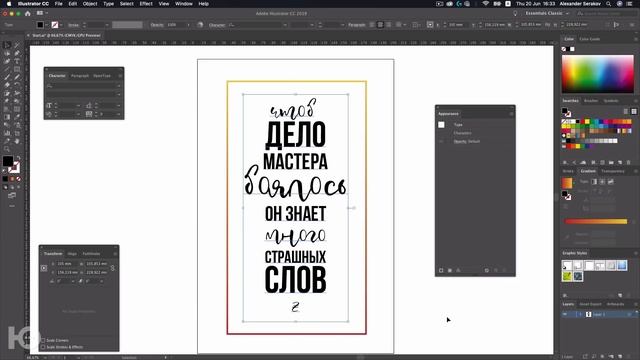Swap fill and stroke with the curved arrow
The height and width of the screenshot is (360, 640).
[18, 158]
